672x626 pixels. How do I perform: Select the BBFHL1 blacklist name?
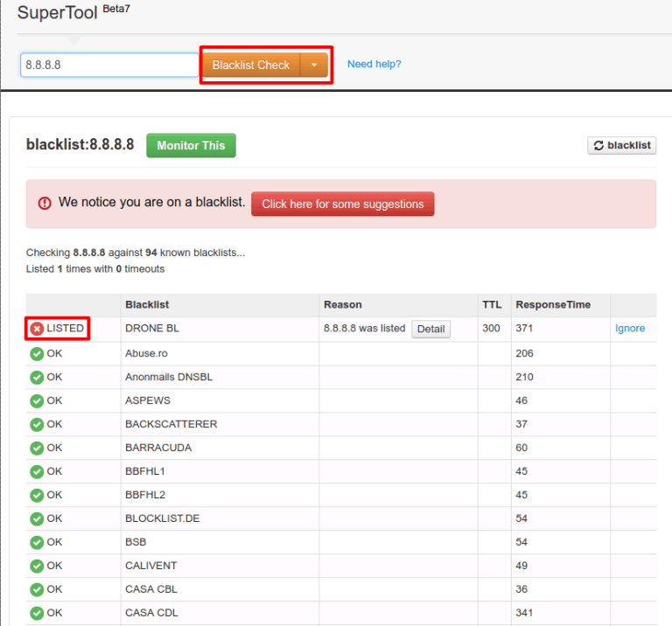145,471
